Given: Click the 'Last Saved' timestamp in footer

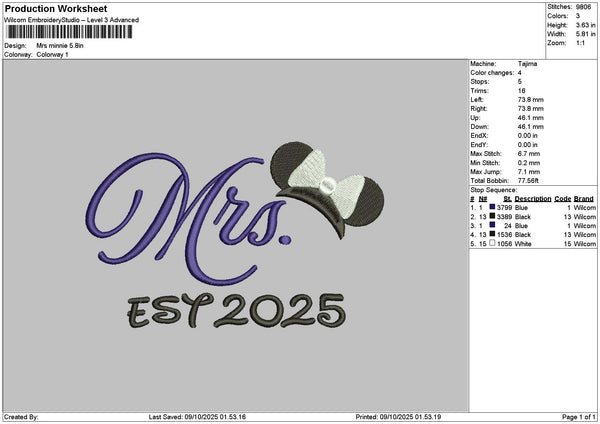Looking at the screenshot, I should [197, 417].
